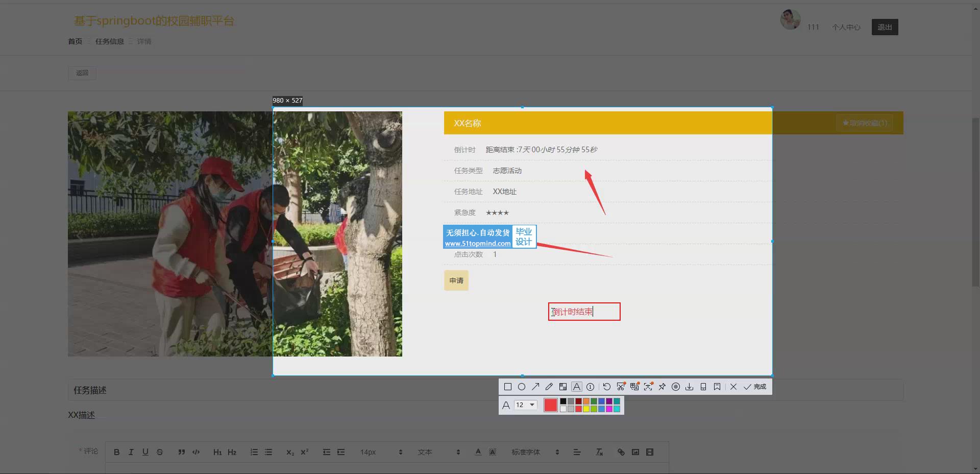Click the scissors clip icon
This screenshot has width=980, height=474.
621,387
